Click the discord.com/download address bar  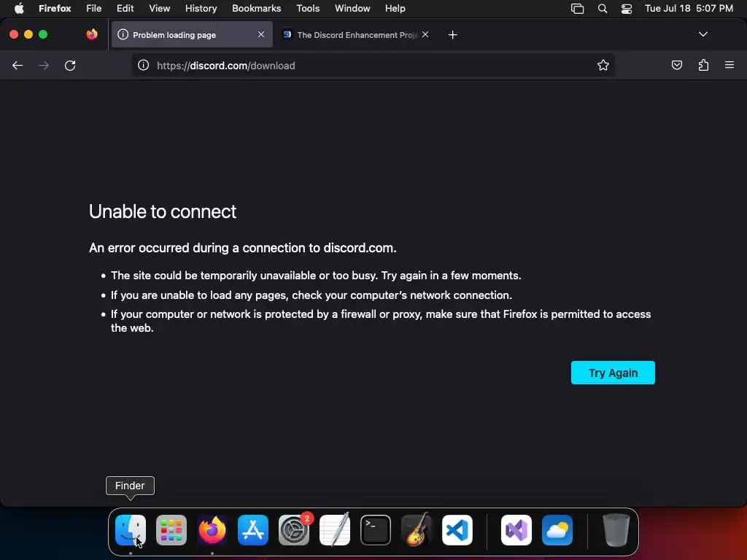coord(373,65)
